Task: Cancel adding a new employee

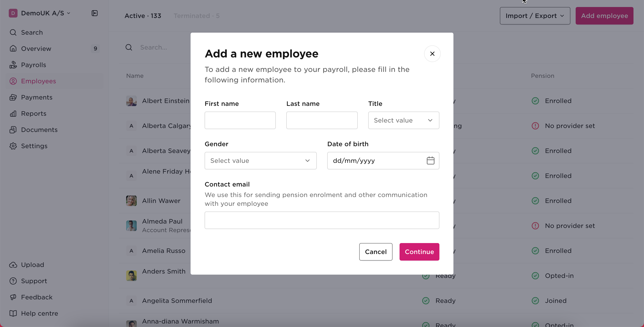Action: pos(375,252)
